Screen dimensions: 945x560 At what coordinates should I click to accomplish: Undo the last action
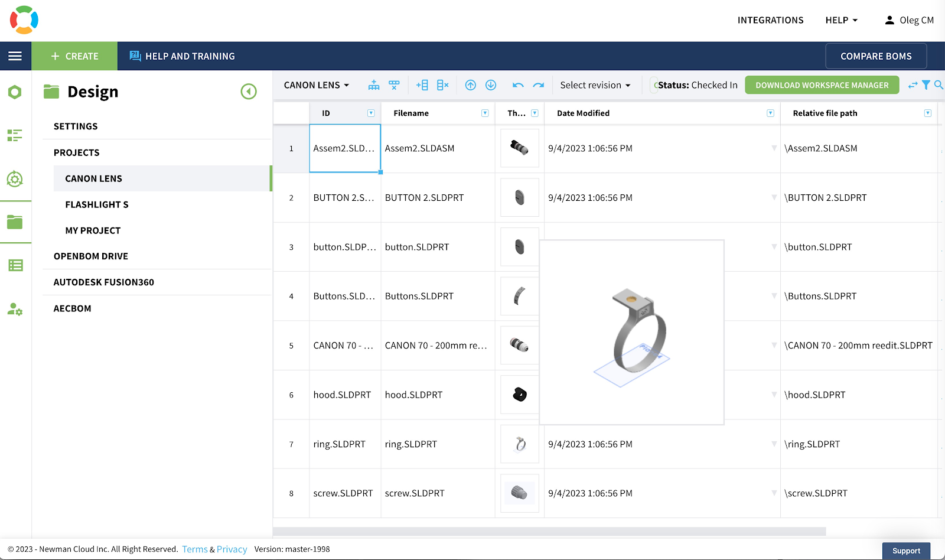click(518, 85)
